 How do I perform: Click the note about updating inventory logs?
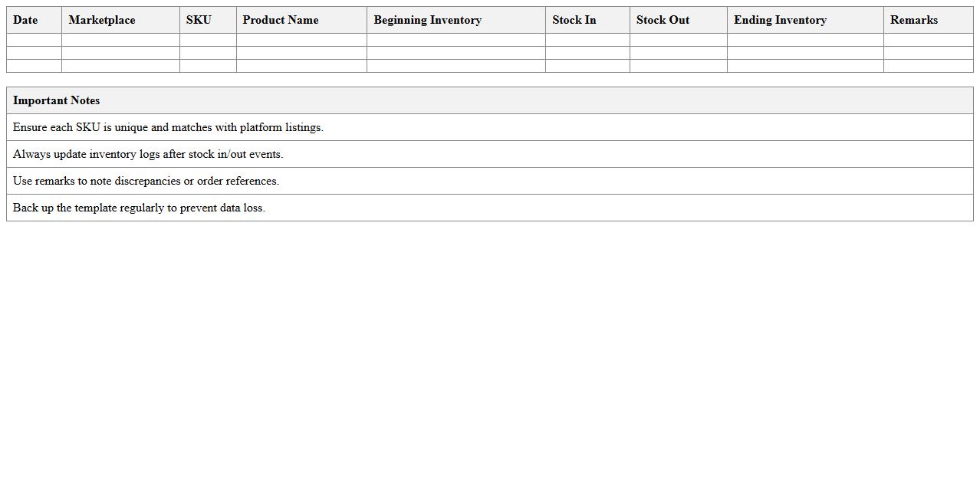pos(148,154)
